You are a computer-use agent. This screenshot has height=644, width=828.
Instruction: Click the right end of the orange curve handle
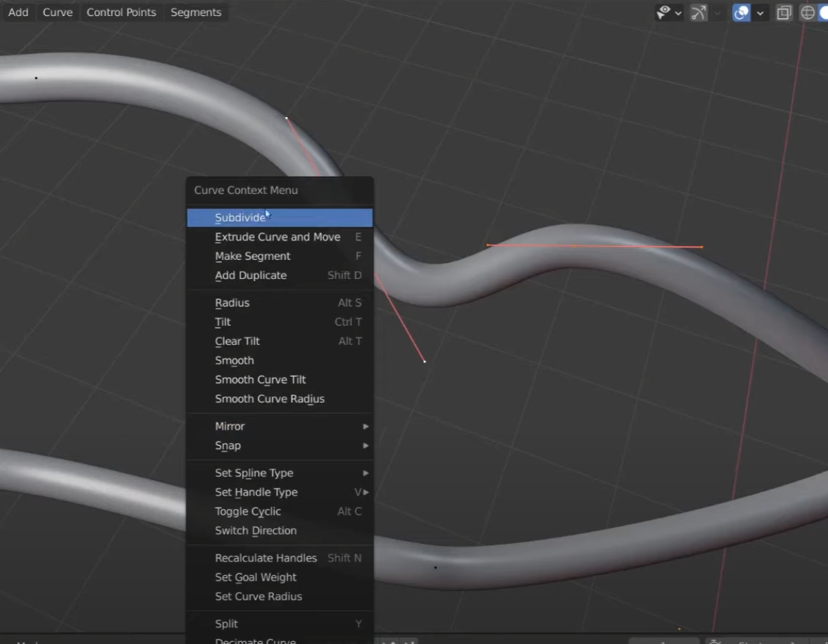point(701,247)
